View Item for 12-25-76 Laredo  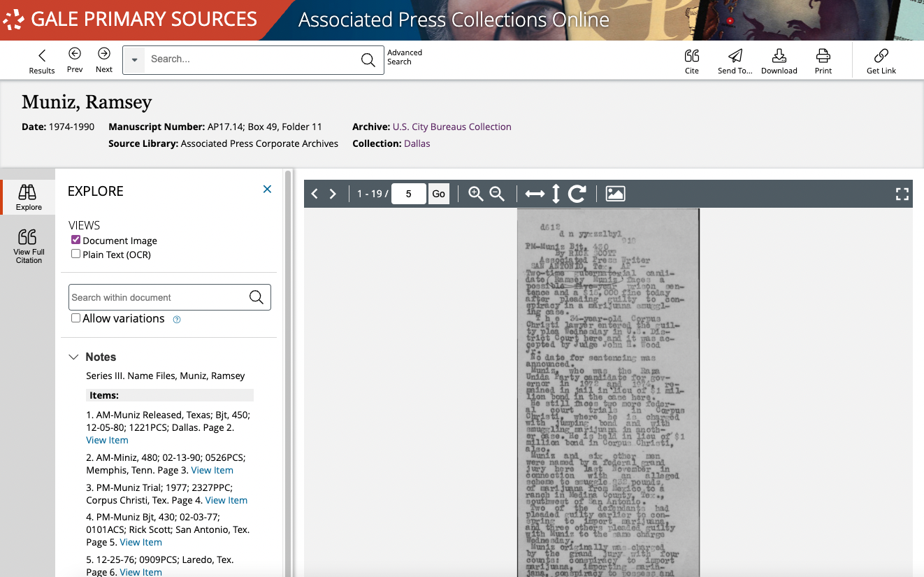(141, 572)
